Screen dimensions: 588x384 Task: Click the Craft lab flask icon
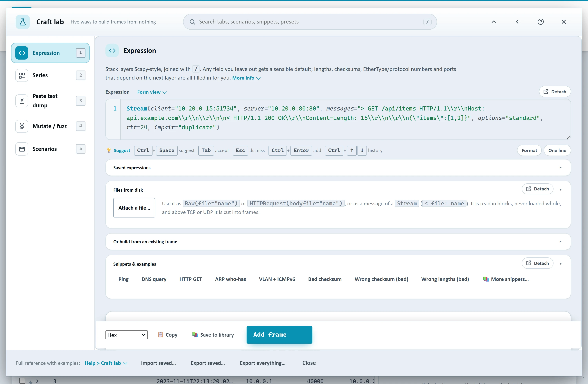tap(23, 22)
